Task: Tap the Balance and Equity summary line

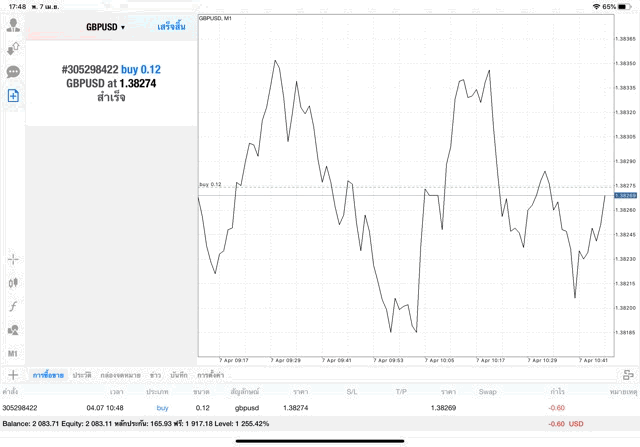Action: [x=136, y=424]
